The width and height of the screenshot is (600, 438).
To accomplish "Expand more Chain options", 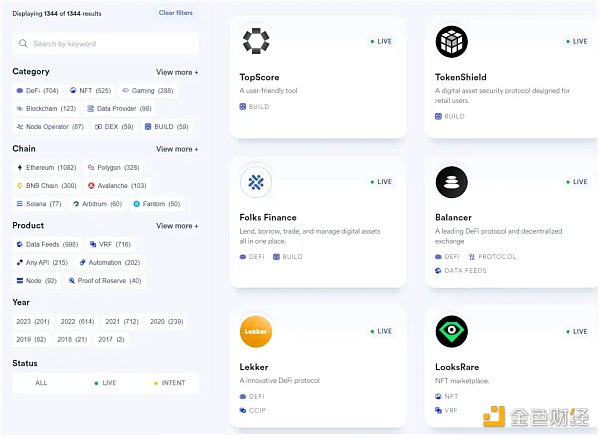I will tap(177, 149).
